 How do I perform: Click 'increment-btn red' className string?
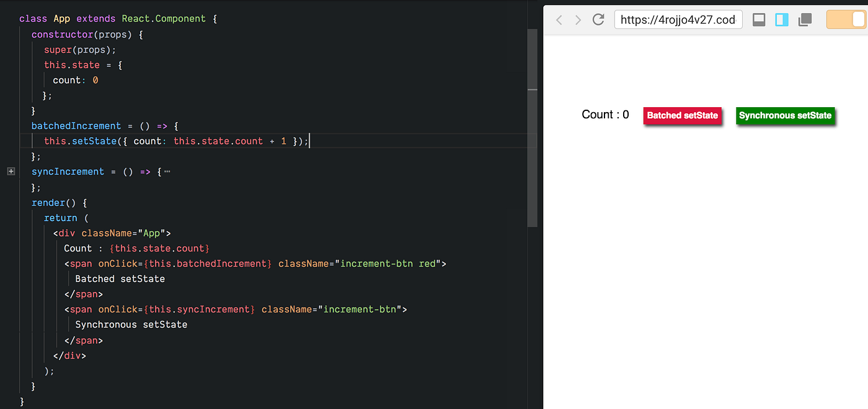tap(388, 263)
